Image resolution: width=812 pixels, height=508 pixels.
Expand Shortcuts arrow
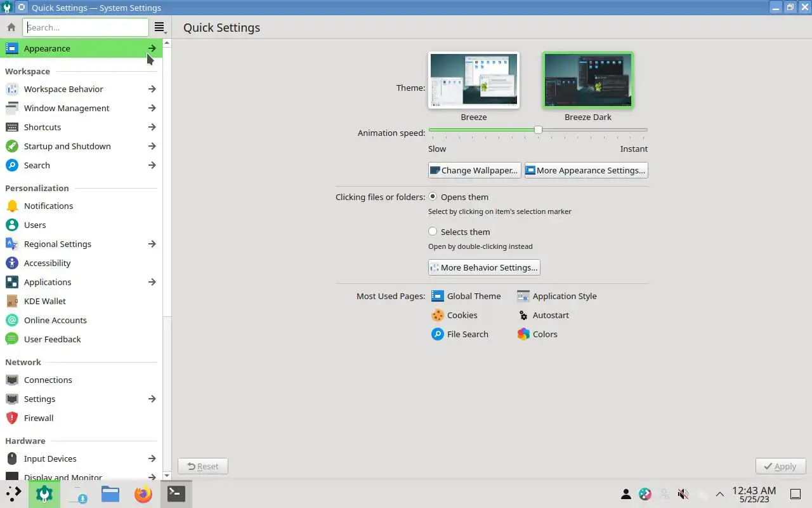point(152,127)
